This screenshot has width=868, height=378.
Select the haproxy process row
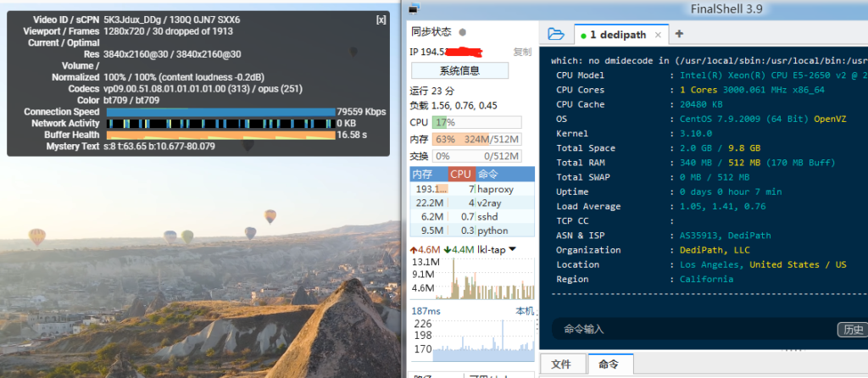(x=471, y=189)
